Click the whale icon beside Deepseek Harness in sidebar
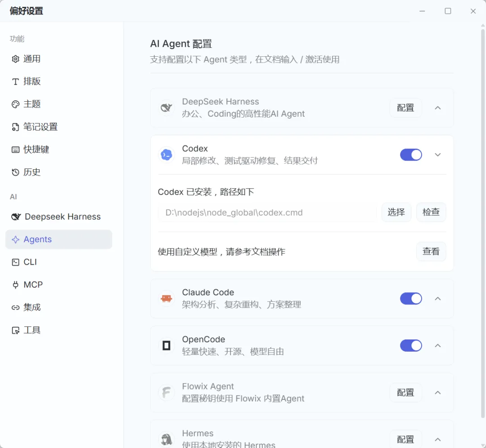The image size is (486, 448). pyautogui.click(x=16, y=217)
